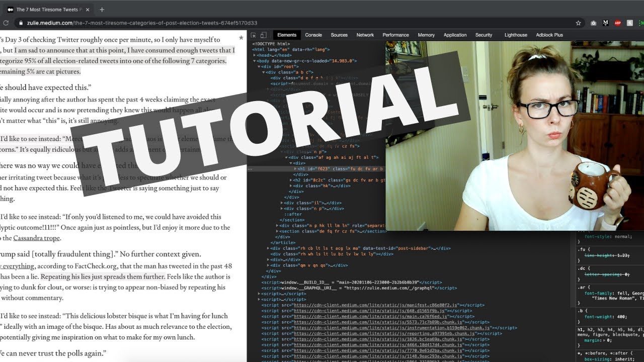Reload the page with the refresh icon
The image size is (644, 362).
[x=6, y=23]
